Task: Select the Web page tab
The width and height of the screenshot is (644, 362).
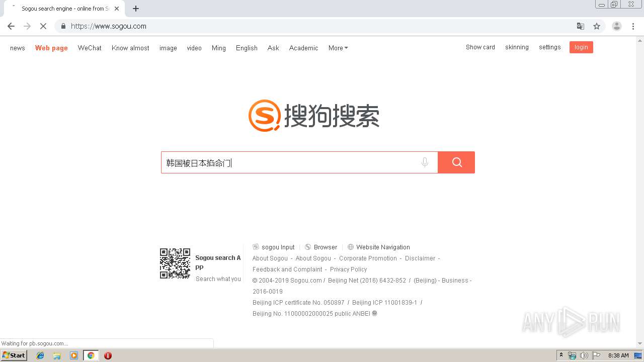Action: 51,48
